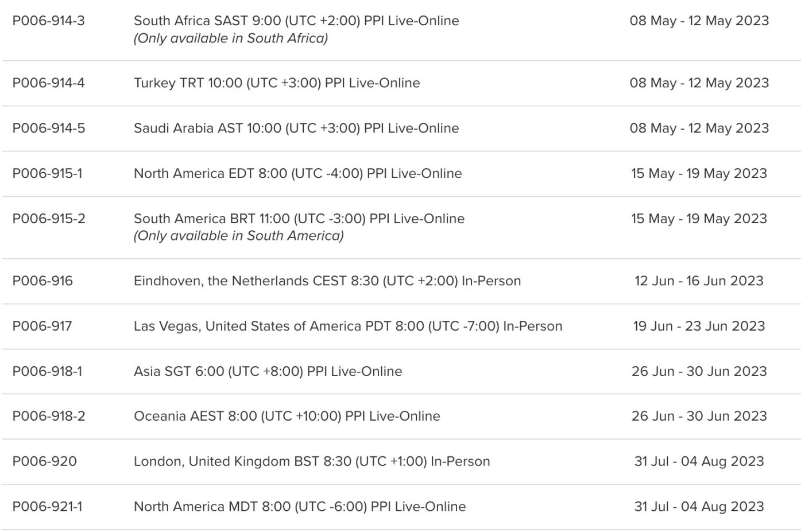
Task: Select the Las Vegas In-Person session
Action: coord(348,326)
